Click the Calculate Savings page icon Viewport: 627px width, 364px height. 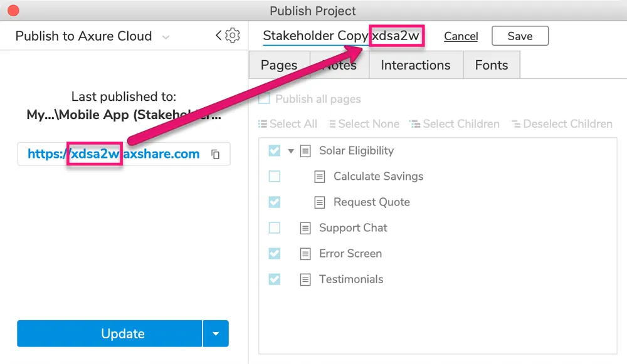[320, 177]
